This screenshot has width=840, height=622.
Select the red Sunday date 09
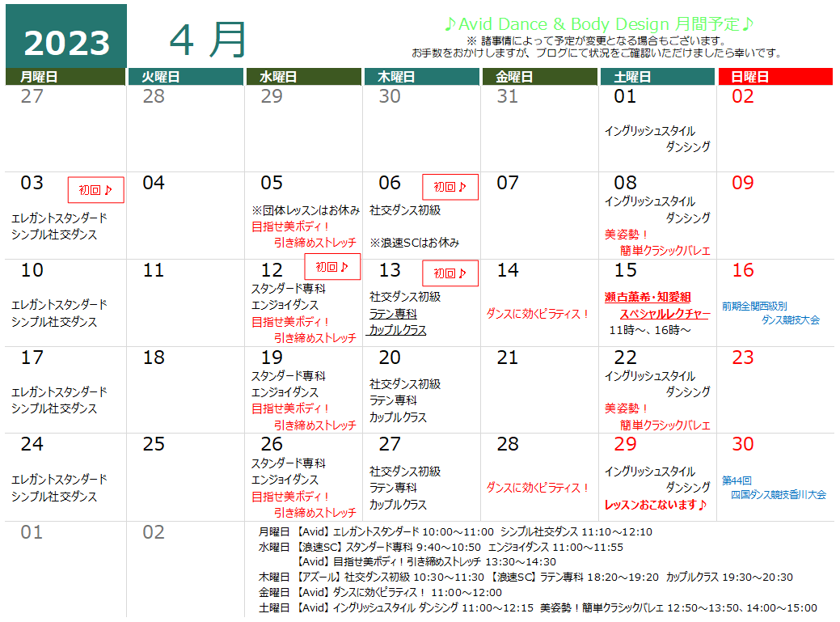coord(742,183)
